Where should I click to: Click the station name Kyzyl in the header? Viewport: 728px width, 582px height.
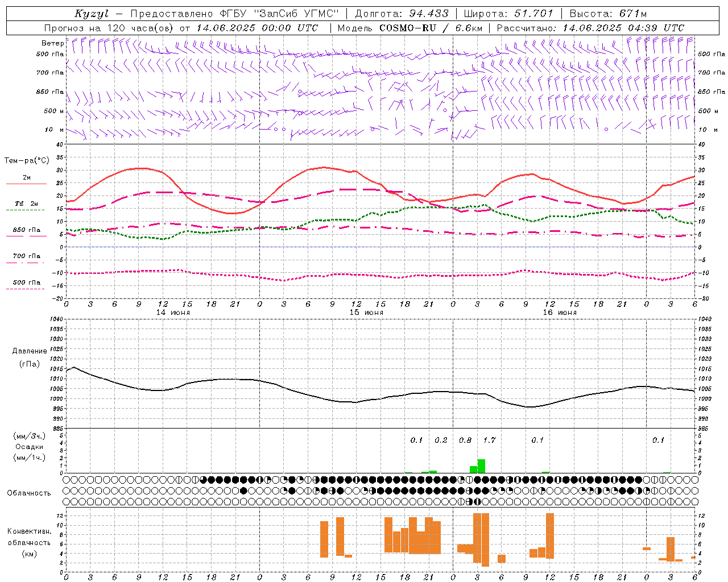pyautogui.click(x=92, y=14)
